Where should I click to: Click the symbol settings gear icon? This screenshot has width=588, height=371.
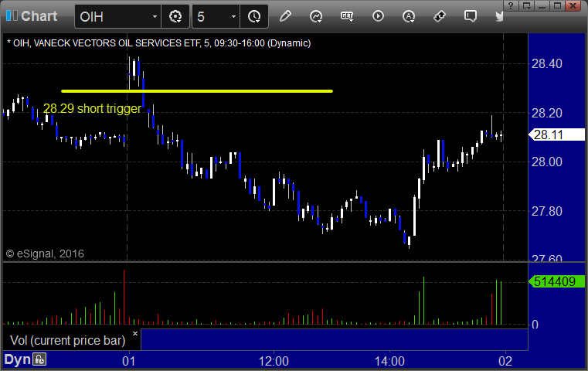pos(175,16)
